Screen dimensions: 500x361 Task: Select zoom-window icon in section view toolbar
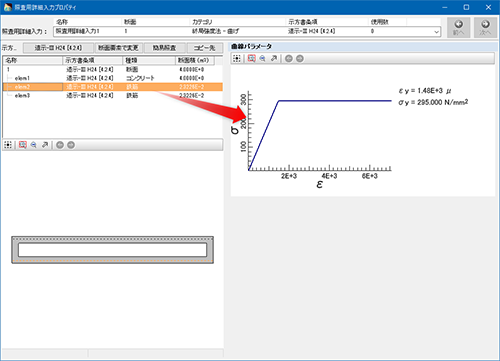pyautogui.click(x=23, y=145)
